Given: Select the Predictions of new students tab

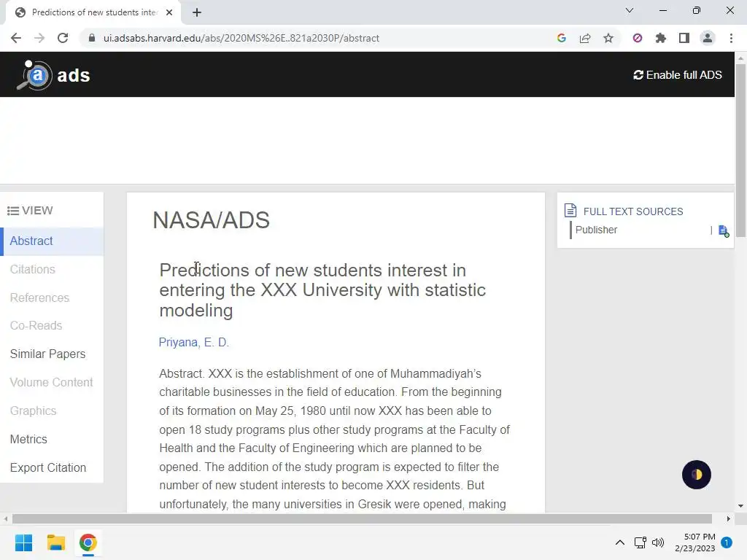Looking at the screenshot, I should 94,12.
